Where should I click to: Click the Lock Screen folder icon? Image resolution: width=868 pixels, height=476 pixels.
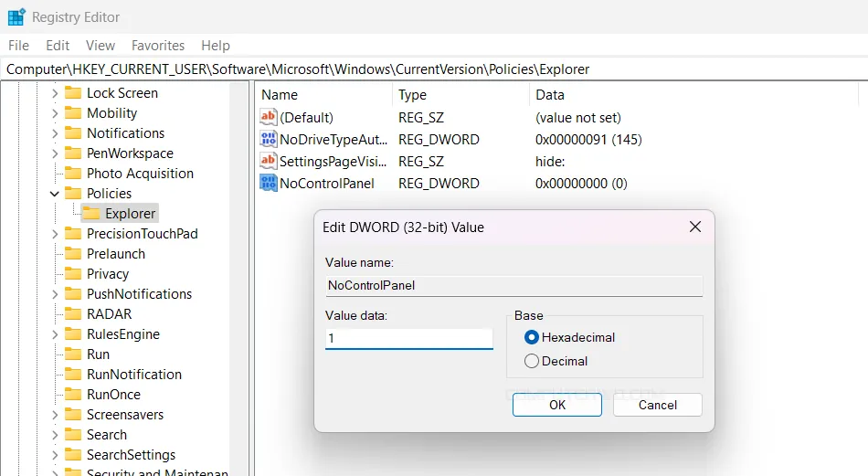click(73, 92)
